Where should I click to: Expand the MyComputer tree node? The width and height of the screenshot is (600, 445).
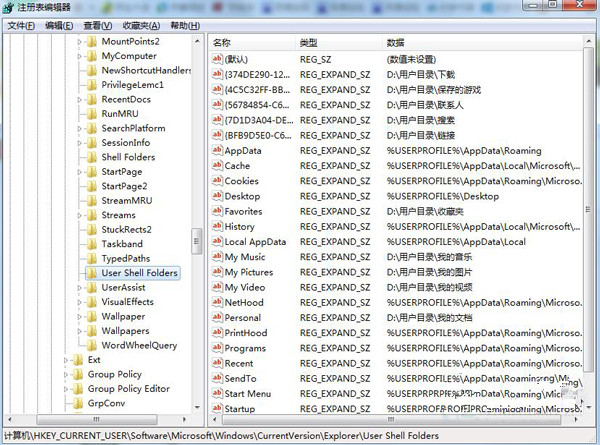(80, 56)
